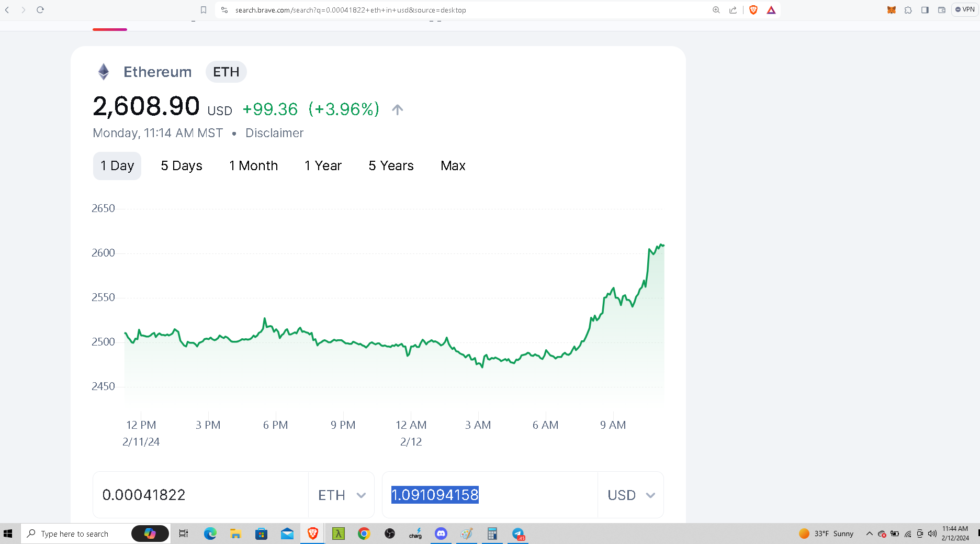The height and width of the screenshot is (544, 980).
Task: Open Brave Shields lion icon
Action: 753,10
